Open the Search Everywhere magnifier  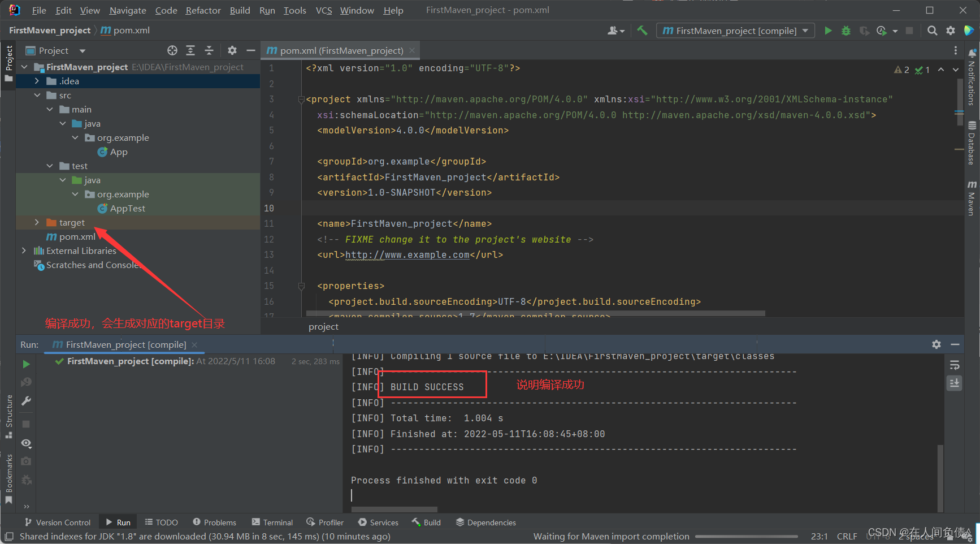(933, 31)
